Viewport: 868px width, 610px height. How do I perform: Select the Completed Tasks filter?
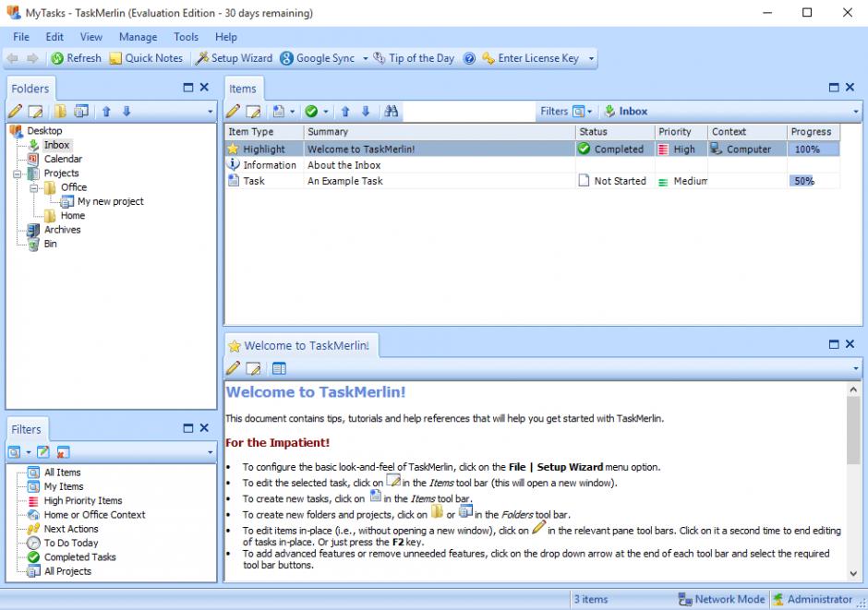(79, 556)
